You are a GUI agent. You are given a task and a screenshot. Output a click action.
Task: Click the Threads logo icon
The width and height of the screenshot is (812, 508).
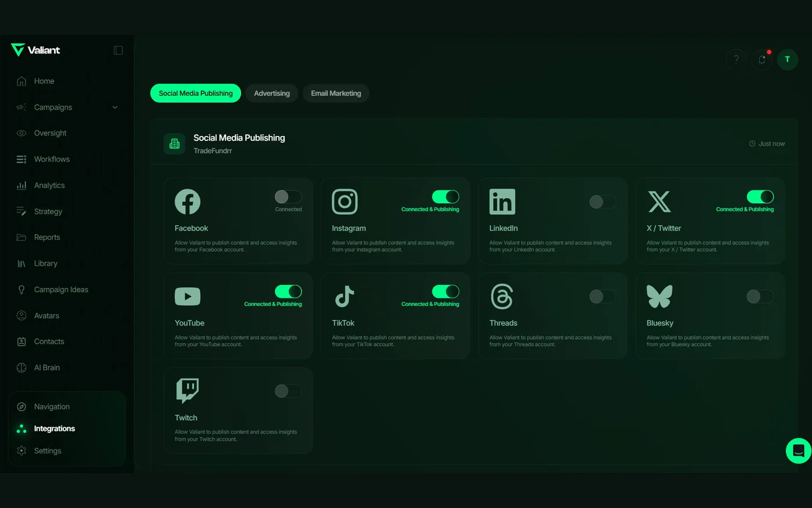502,297
